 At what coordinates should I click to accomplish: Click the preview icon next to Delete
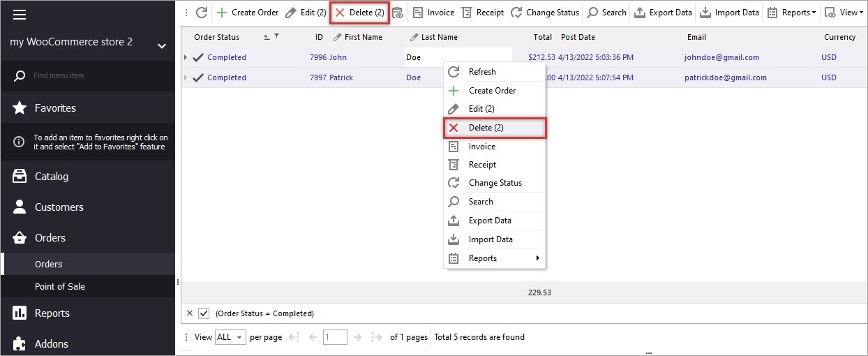point(398,13)
